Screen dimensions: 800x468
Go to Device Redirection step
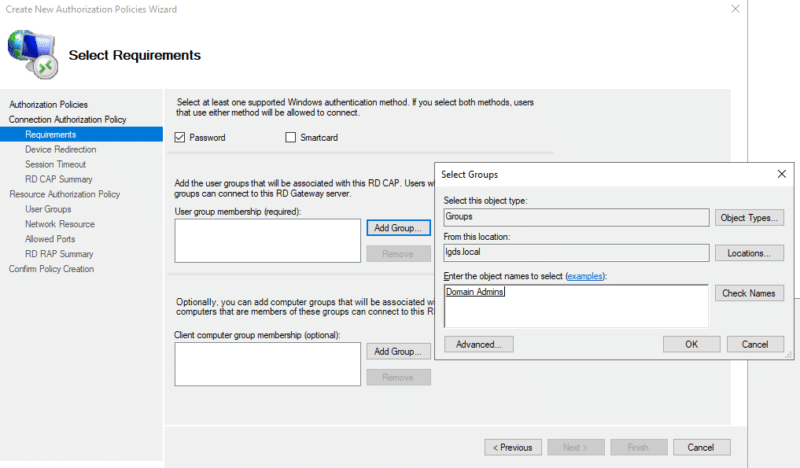click(60, 149)
